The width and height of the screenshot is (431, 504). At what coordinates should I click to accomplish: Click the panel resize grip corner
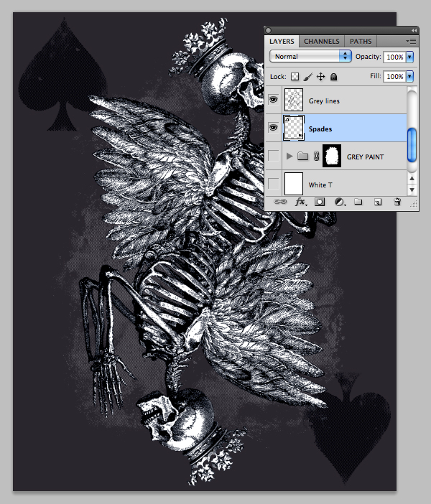pos(414,203)
